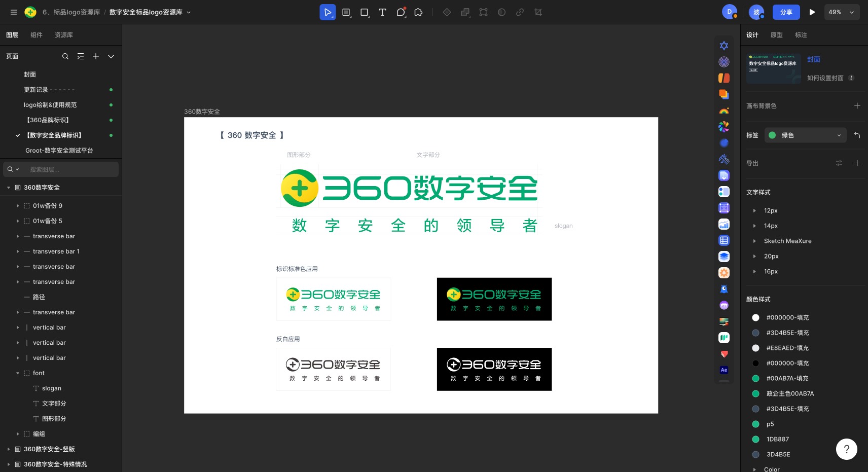Click the search magnifier in the pages panel

click(65, 56)
